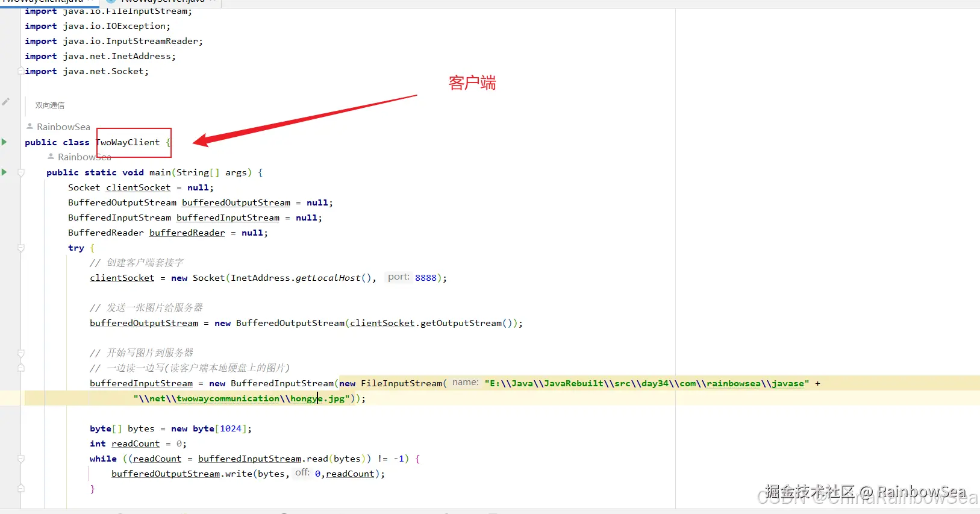Screen dimensions: 980x514
Task: Click the getLocalHost method call
Action: tap(328, 278)
